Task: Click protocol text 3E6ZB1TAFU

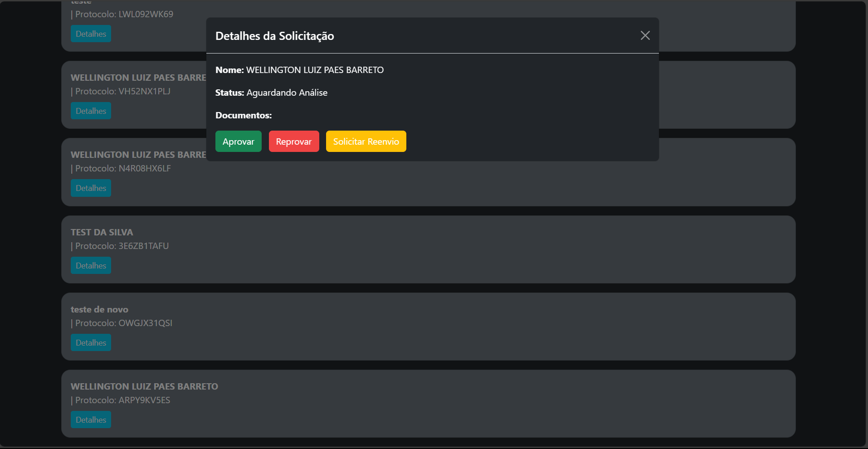Action: point(143,246)
